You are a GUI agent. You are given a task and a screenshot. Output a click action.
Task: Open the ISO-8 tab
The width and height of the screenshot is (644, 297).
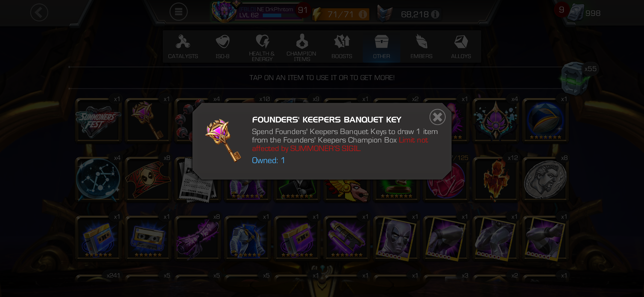(x=222, y=47)
